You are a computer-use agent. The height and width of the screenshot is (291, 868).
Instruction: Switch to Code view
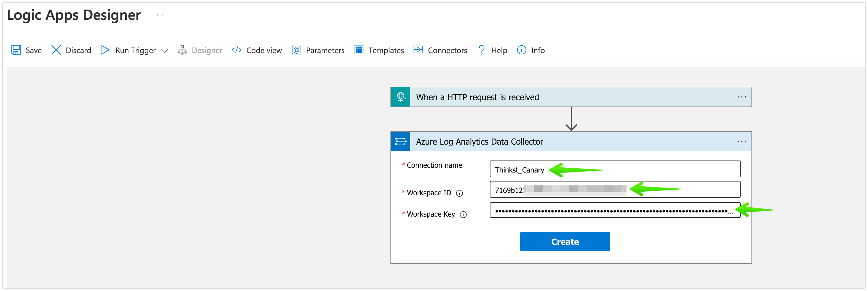[x=264, y=50]
